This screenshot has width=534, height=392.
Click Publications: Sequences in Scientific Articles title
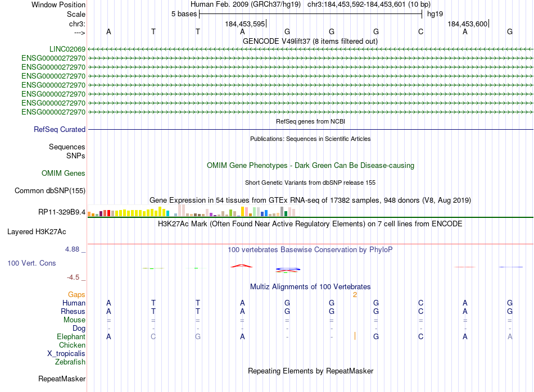(x=310, y=139)
